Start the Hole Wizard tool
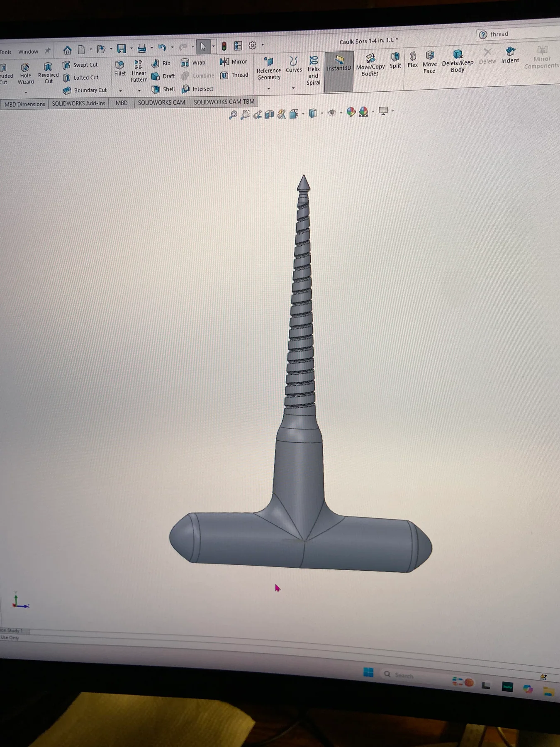Image resolution: width=560 pixels, height=747 pixels. click(25, 73)
